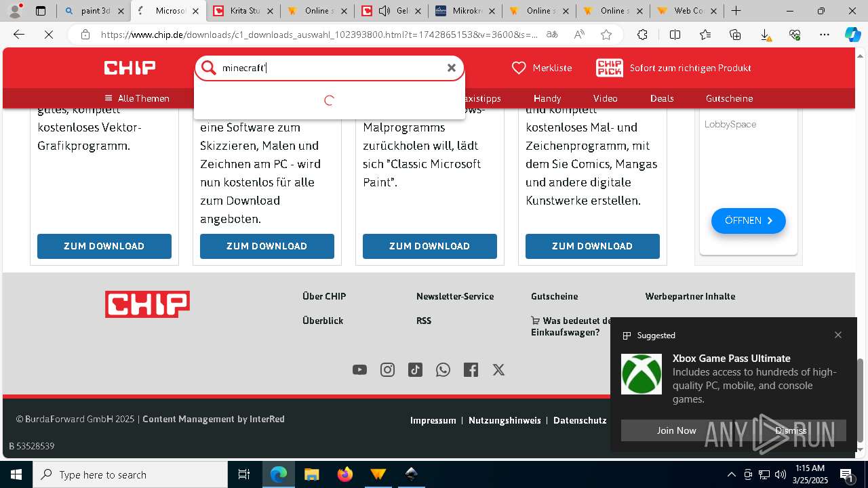Viewport: 868px width, 488px height.
Task: Click the CHIP logo in the red header
Action: point(130,68)
